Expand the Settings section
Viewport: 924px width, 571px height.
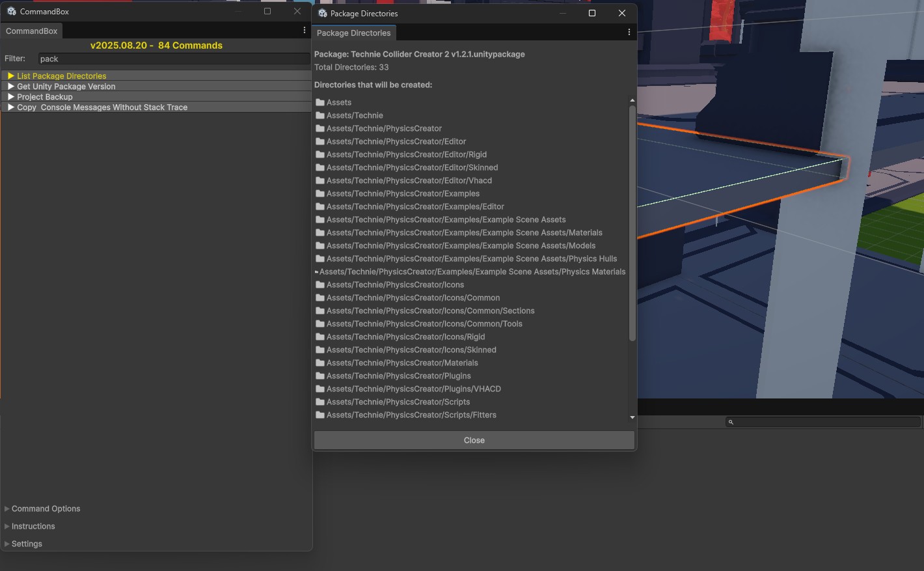(x=23, y=544)
